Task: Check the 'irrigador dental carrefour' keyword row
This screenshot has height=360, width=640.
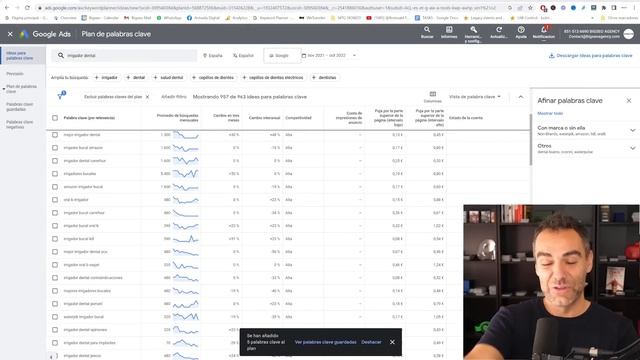Action: tap(55, 161)
